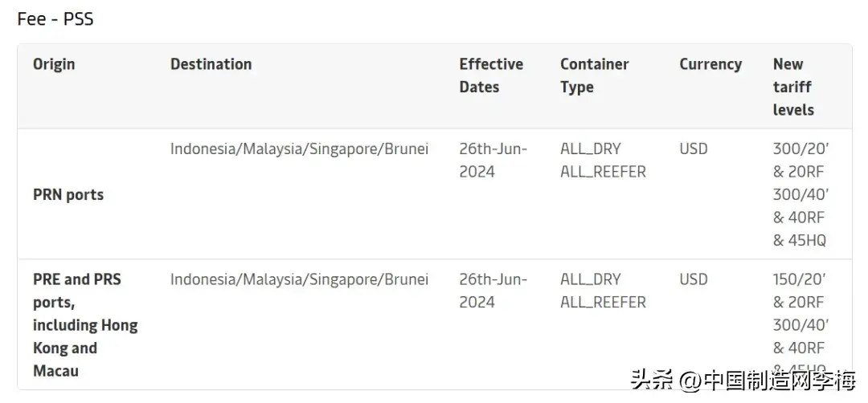The image size is (868, 403).
Task: Select the 26th-Jun-2024 date in first row
Action: [493, 161]
